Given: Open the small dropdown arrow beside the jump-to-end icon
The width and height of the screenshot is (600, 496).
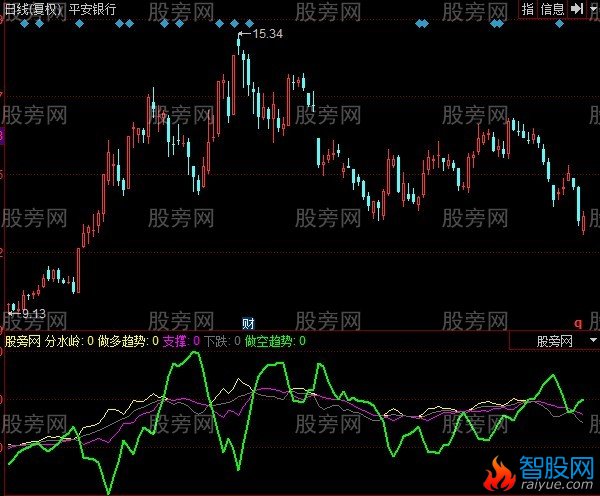Looking at the screenshot, I should (593, 8).
